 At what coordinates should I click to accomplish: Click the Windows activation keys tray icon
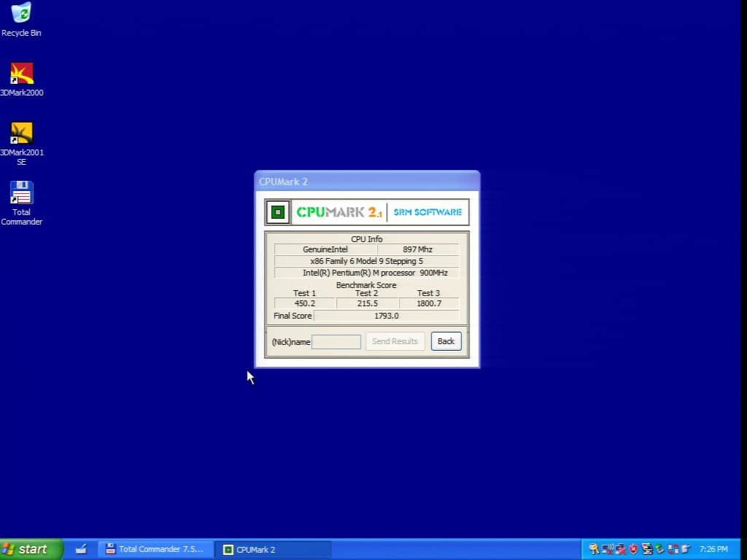click(594, 549)
